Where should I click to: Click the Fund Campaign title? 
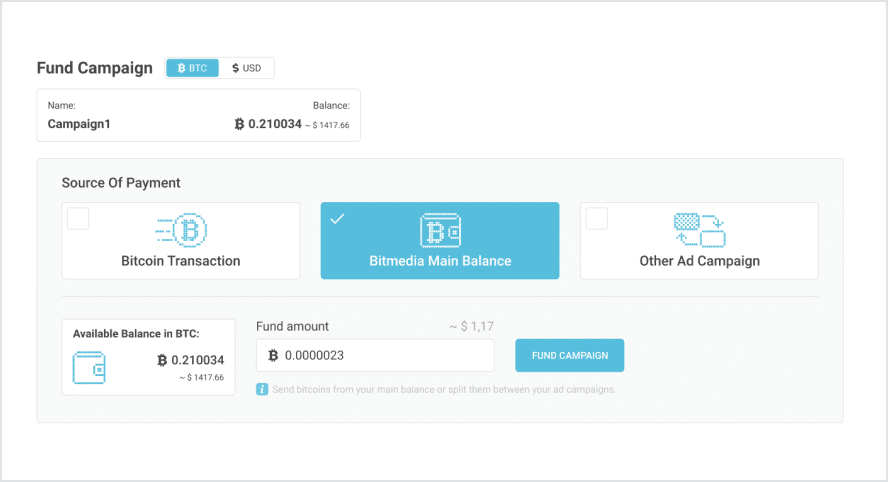95,68
